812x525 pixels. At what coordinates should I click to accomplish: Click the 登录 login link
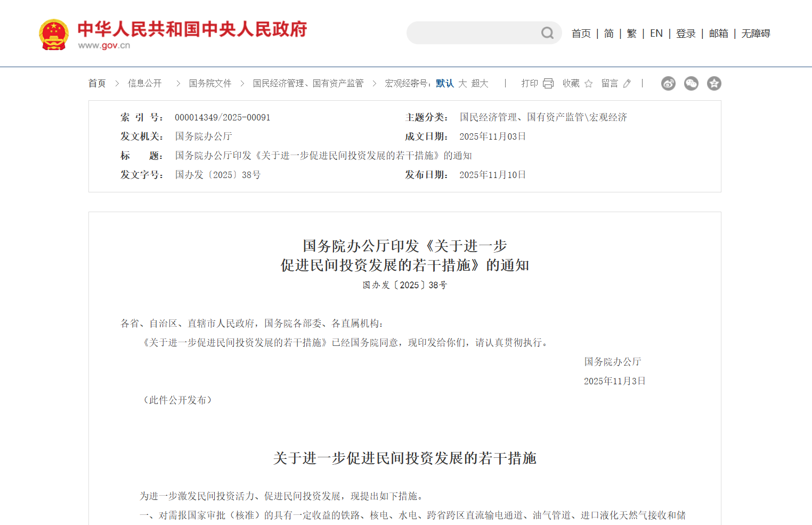coord(686,34)
